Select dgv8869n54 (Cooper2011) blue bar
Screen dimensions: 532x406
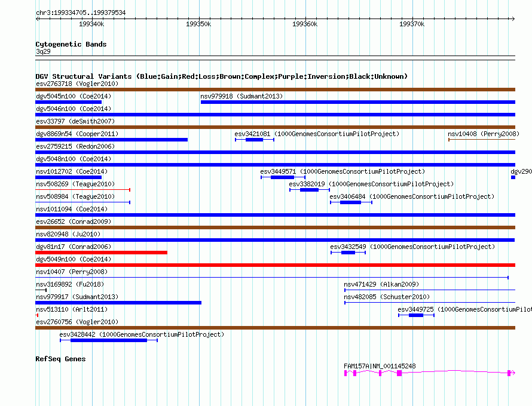(111, 140)
